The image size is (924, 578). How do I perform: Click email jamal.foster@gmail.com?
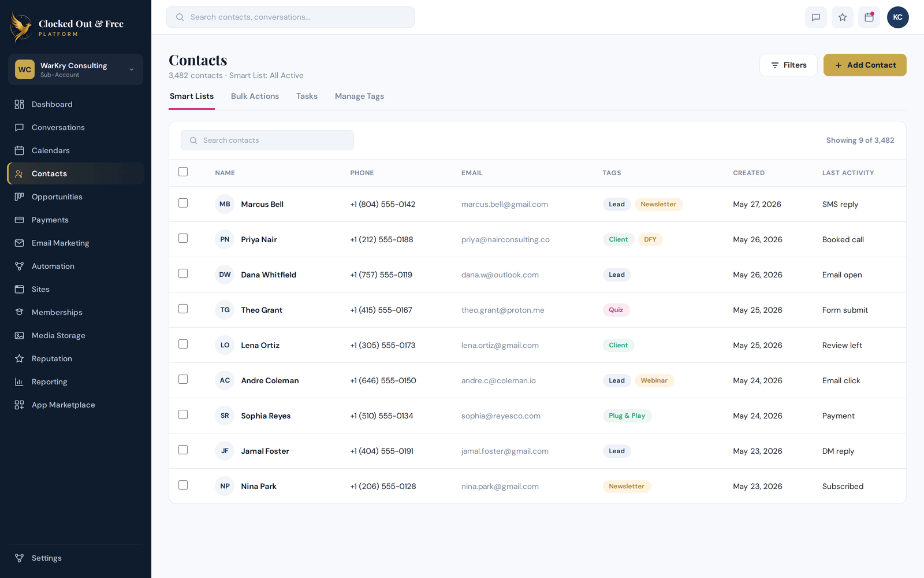(505, 451)
